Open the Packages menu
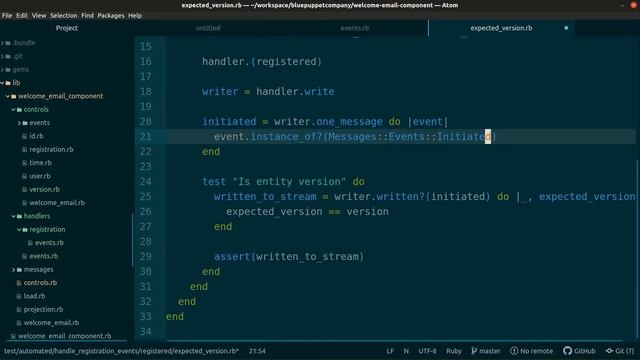This screenshot has width=640, height=360. coord(111,16)
